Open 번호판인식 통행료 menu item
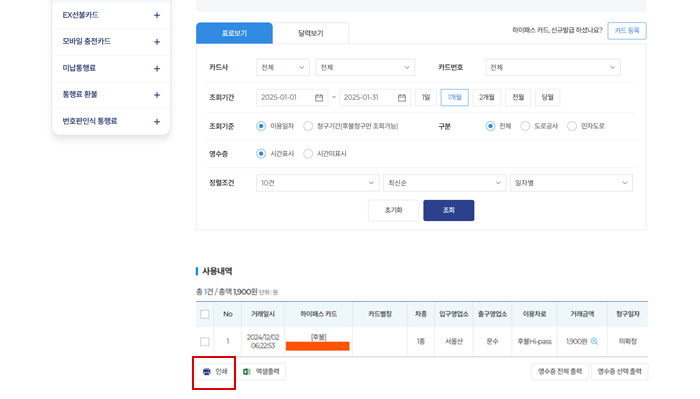 tap(111, 122)
